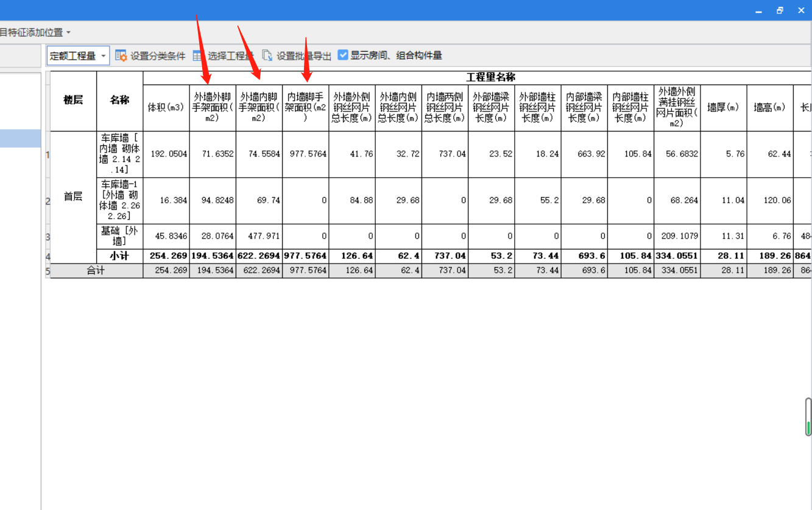Screen dimensions: 812x510
Task: Click volume value 16.384
Action: 174,200
